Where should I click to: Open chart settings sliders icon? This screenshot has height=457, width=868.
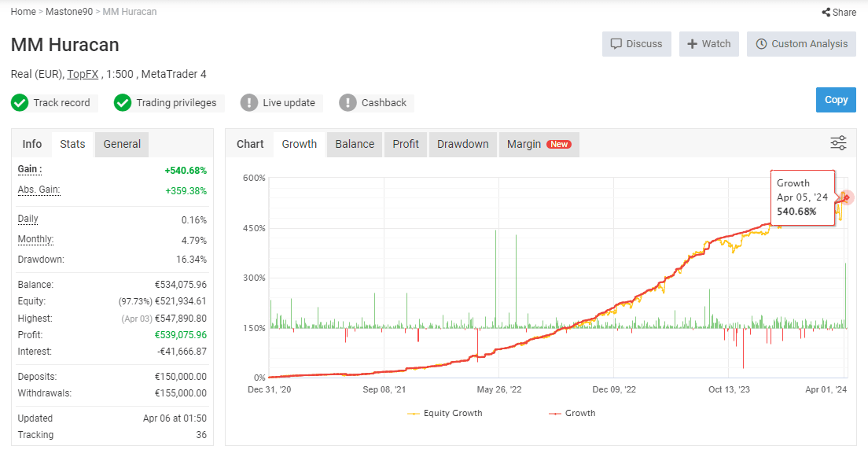(x=838, y=143)
